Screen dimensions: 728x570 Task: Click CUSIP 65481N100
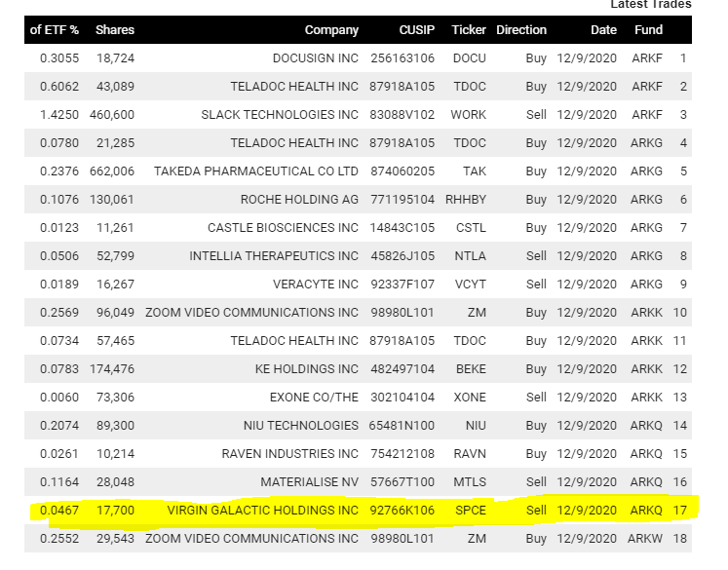click(402, 426)
